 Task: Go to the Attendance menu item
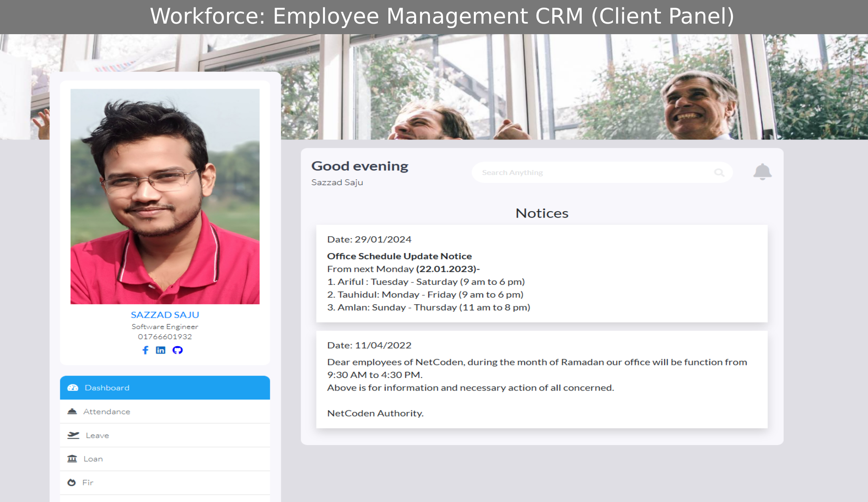(165, 412)
